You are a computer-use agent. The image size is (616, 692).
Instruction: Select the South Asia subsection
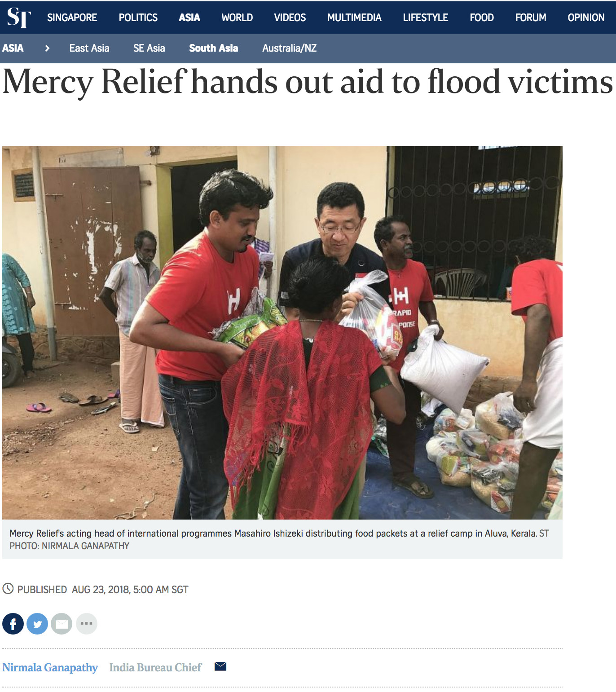pyautogui.click(x=214, y=48)
